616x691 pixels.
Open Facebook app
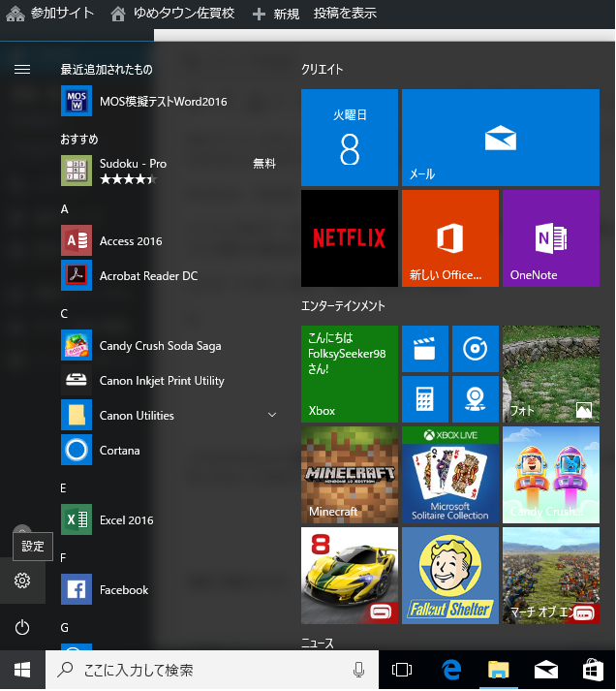click(169, 589)
